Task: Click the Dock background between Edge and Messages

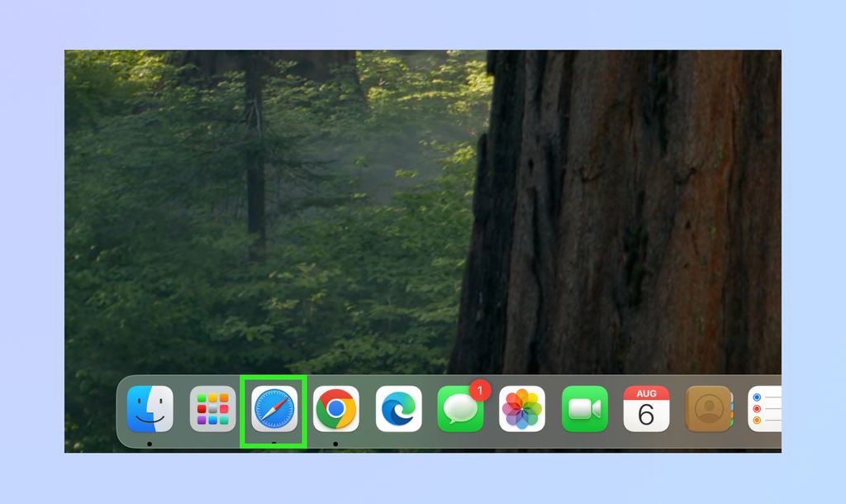Action: [429, 407]
